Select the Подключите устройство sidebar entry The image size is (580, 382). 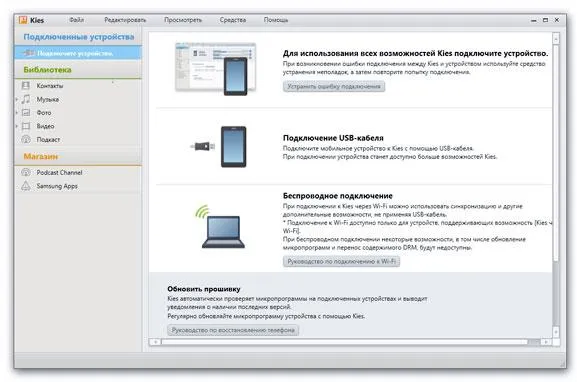pyautogui.click(x=78, y=53)
